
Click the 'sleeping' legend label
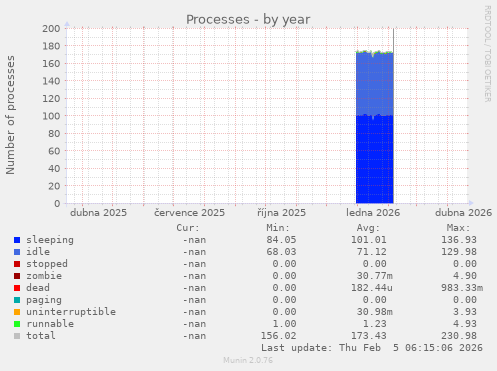coord(50,240)
